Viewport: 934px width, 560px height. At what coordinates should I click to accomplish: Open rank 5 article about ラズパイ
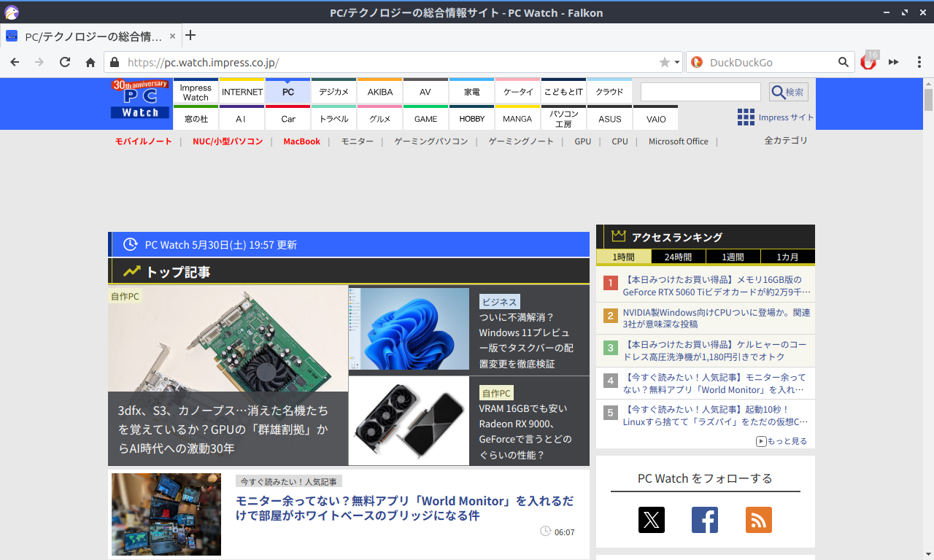(715, 416)
